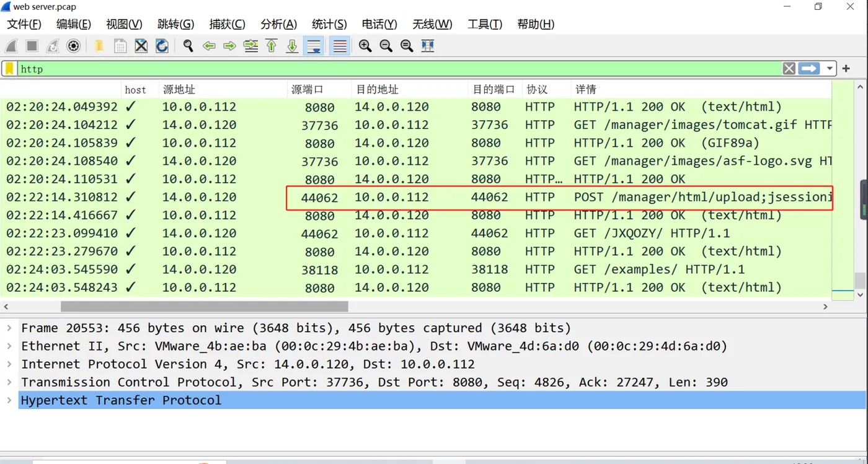Screen dimensions: 868x464
Task: Open the 视图(V) menu
Action: (x=124, y=24)
